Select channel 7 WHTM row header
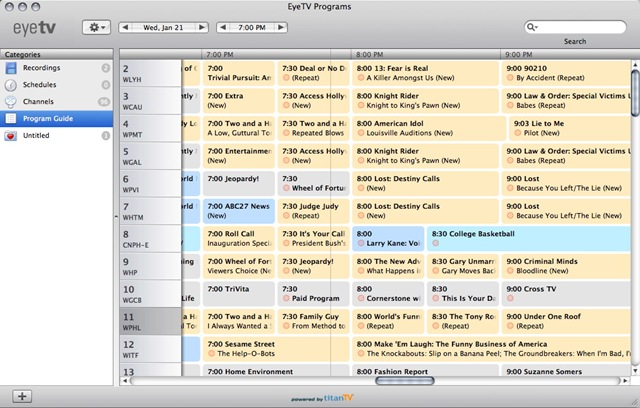The image size is (640, 408). (151, 211)
